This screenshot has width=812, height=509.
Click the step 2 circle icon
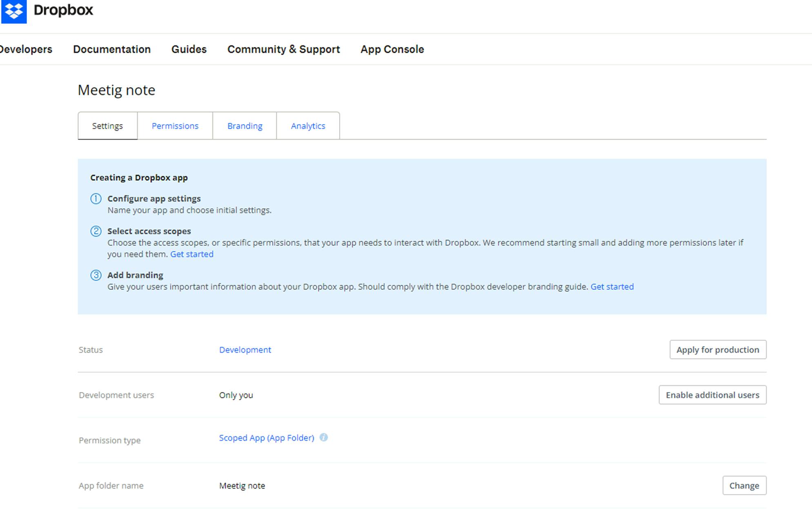coord(96,231)
